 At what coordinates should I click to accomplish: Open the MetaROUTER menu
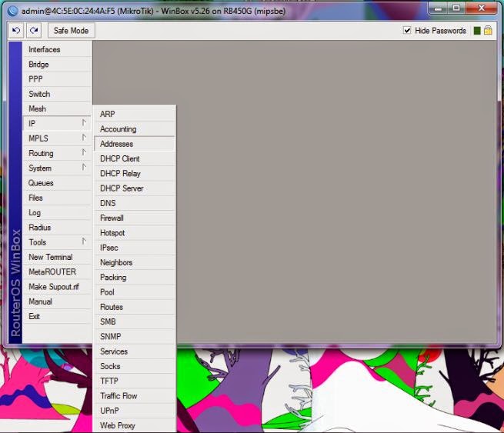[x=58, y=271]
